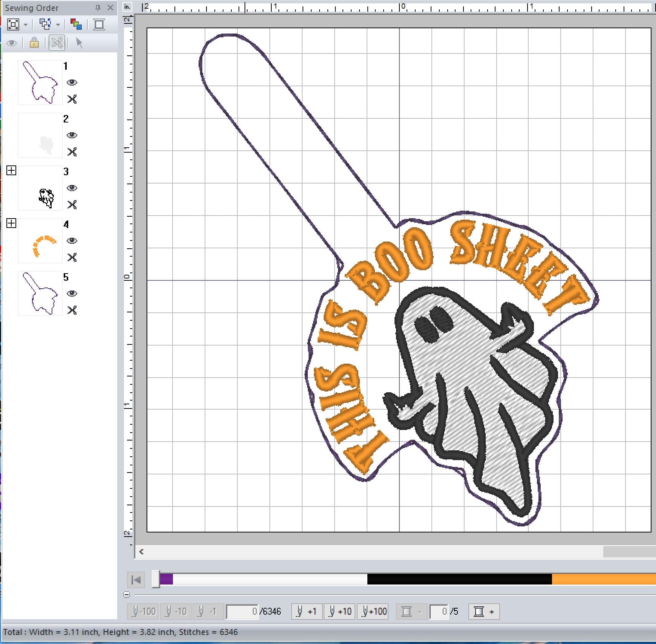Click the multicolor squares icon in Sewing Order
Viewport: 656px width, 644px height.
(76, 25)
